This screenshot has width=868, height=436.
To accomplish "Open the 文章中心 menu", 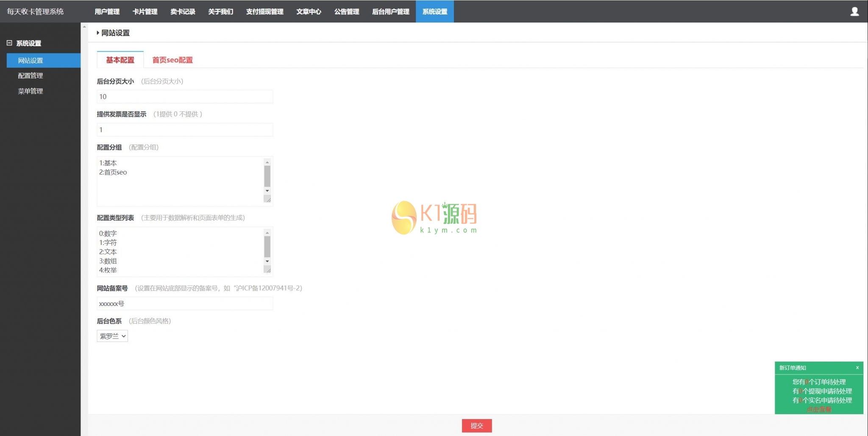I will coord(309,11).
